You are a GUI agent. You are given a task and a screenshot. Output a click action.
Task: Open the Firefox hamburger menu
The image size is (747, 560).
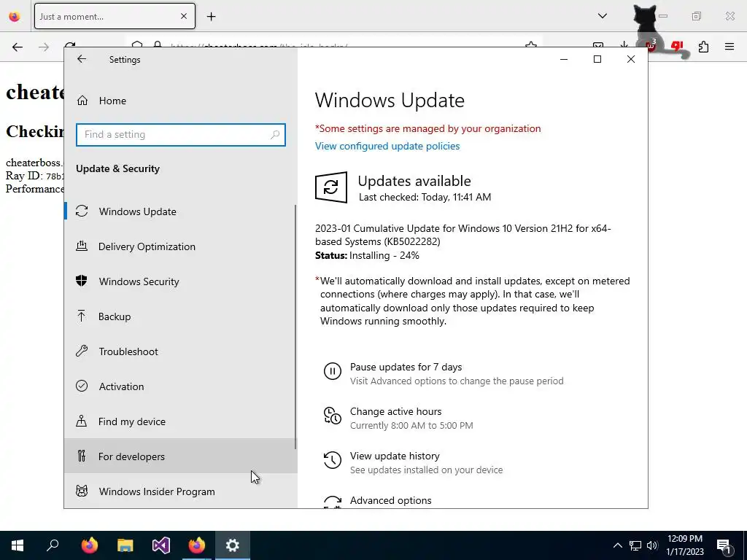point(729,47)
